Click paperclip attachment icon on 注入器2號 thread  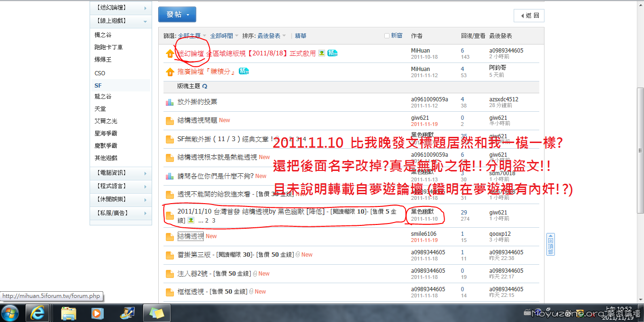tap(254, 273)
